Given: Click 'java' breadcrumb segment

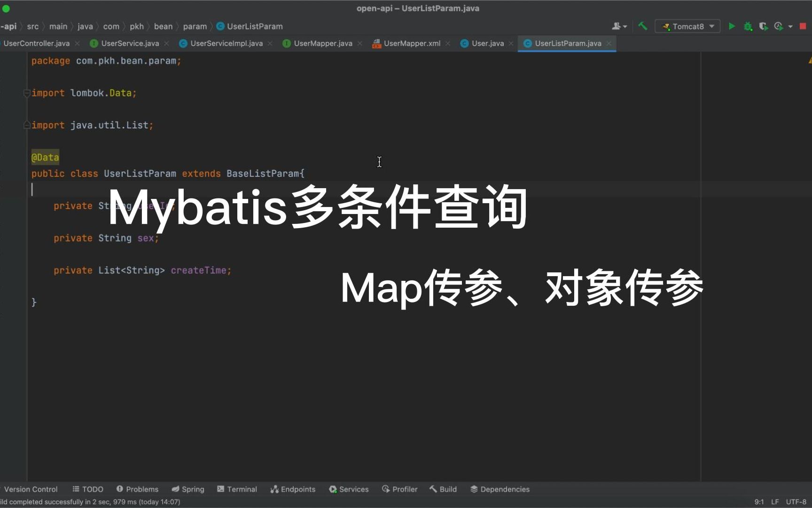Looking at the screenshot, I should click(x=85, y=26).
